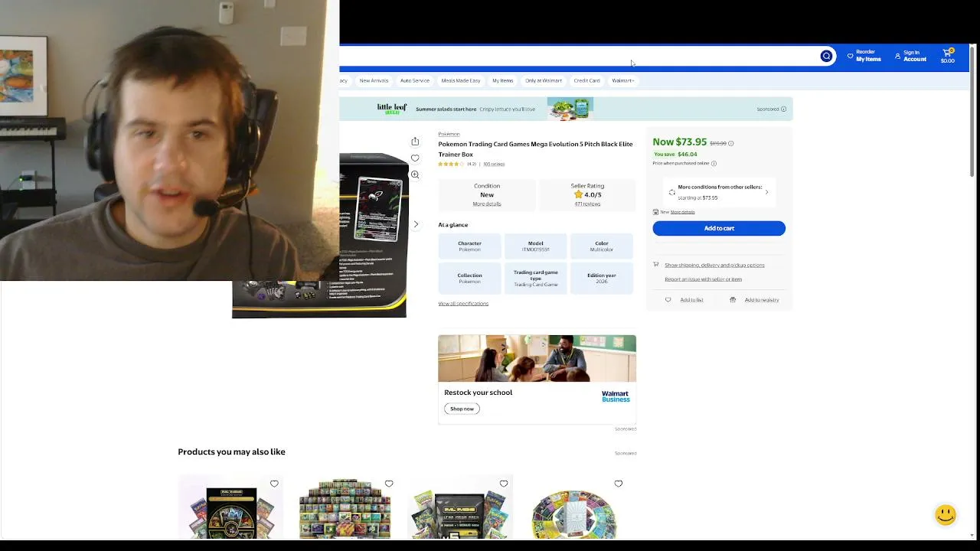Click info icon next to Sponsored banner label
Viewport: 980px width, 551px height.
tap(783, 109)
